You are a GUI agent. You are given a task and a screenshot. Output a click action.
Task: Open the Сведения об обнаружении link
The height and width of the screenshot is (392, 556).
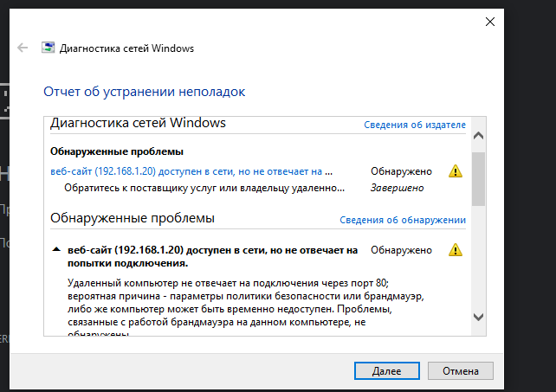(403, 220)
